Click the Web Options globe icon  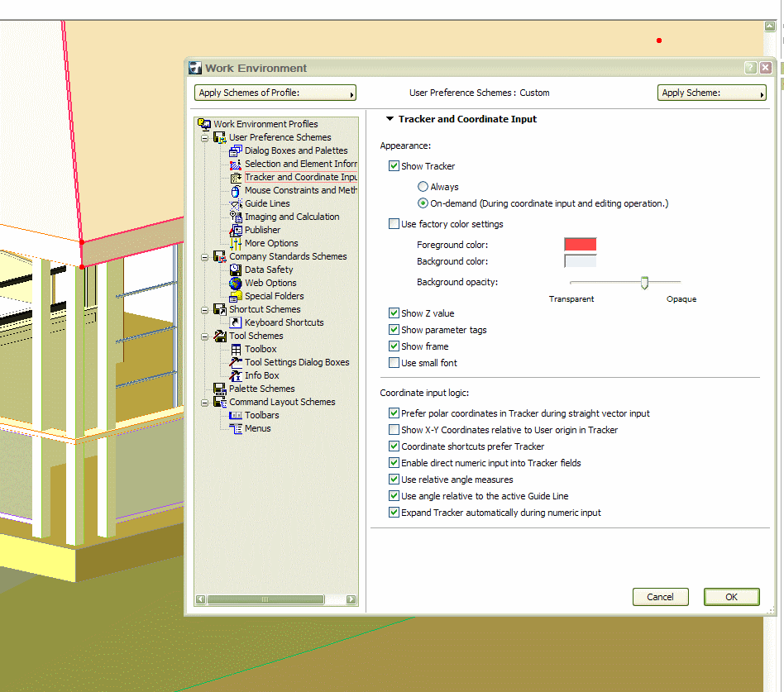pyautogui.click(x=236, y=283)
